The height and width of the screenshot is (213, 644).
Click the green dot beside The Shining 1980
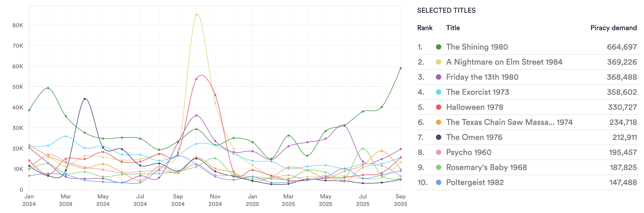[x=438, y=47]
